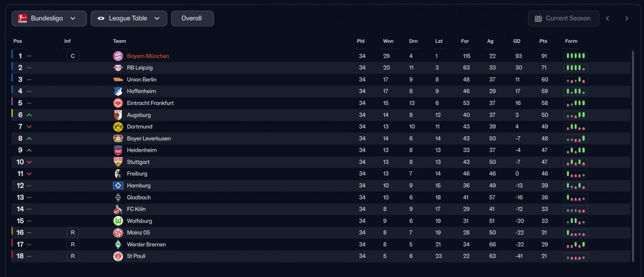Open the Bundesliga competition dropdown

click(49, 19)
